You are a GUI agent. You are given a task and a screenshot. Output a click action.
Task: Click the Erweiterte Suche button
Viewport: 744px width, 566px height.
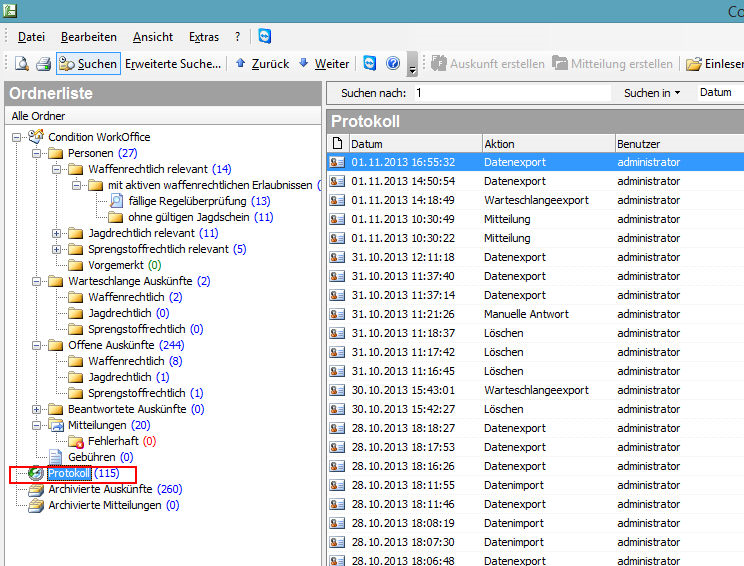click(x=173, y=64)
